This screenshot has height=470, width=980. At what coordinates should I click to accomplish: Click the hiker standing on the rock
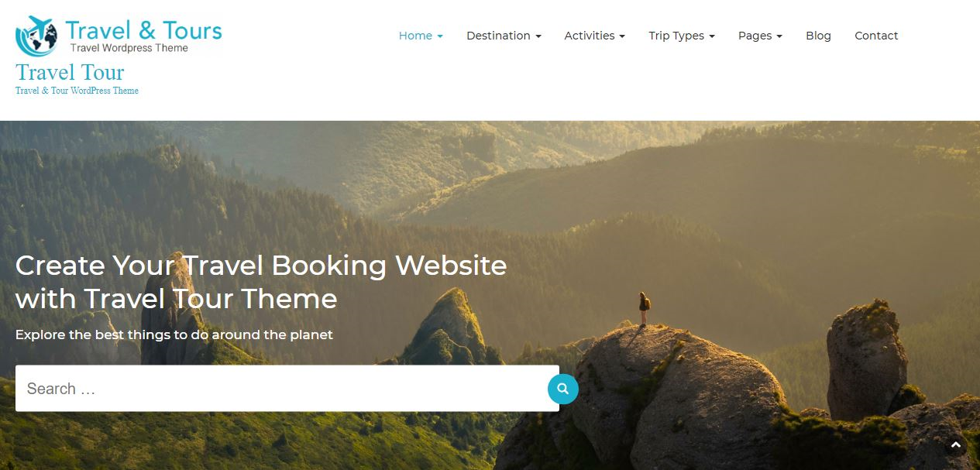(644, 309)
